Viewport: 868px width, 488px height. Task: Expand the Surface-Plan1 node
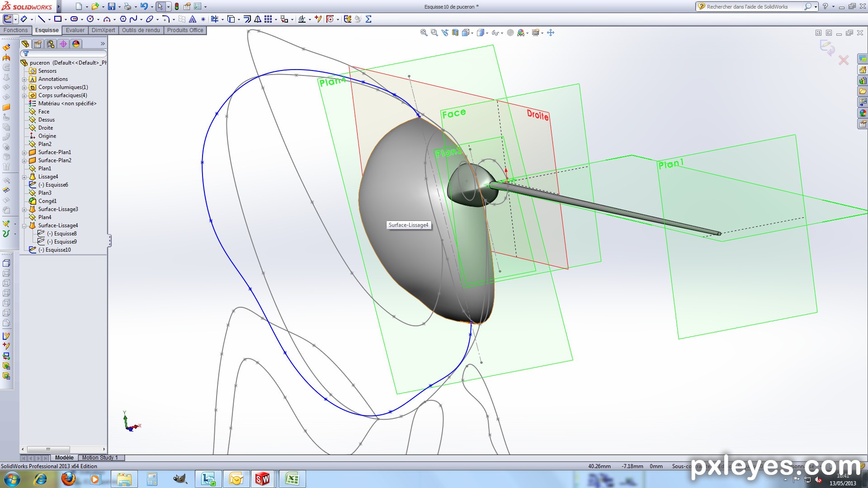24,152
